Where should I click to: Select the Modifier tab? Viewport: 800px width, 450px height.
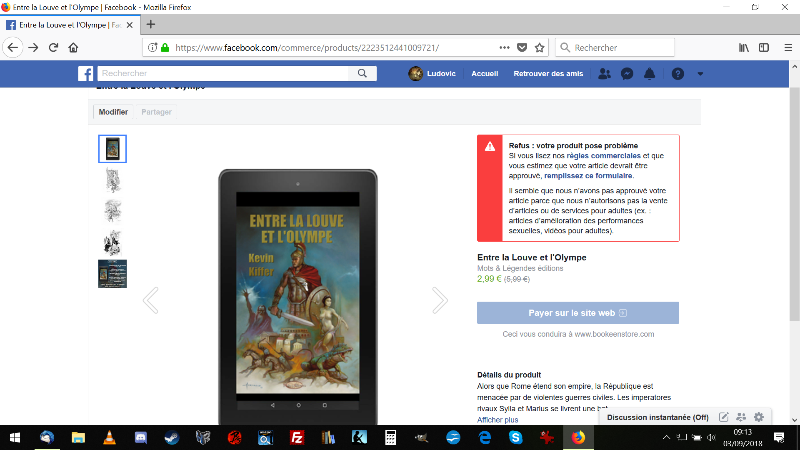tap(113, 112)
